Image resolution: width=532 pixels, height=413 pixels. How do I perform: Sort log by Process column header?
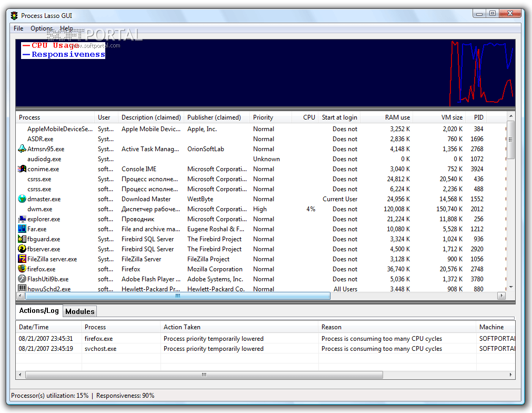click(121, 327)
